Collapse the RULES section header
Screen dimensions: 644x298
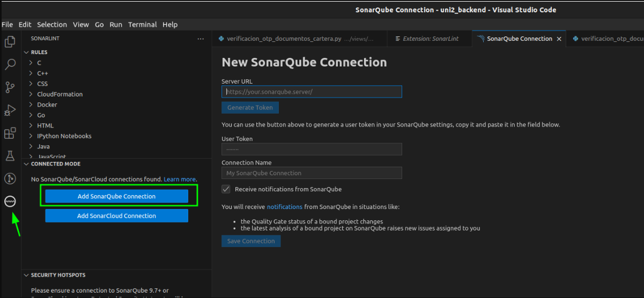coord(116,53)
